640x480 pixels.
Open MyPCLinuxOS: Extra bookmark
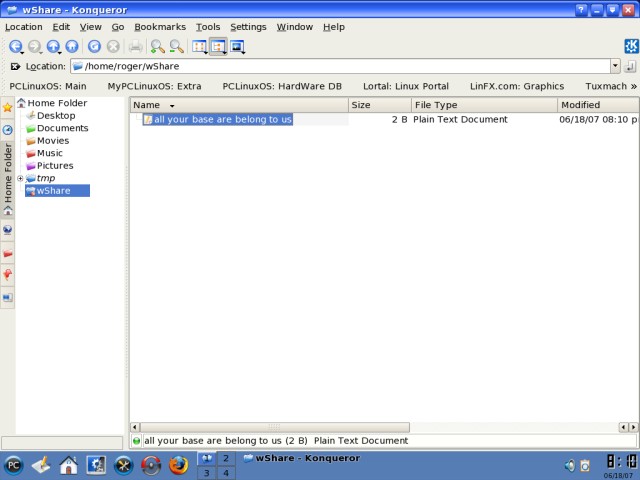click(x=154, y=86)
